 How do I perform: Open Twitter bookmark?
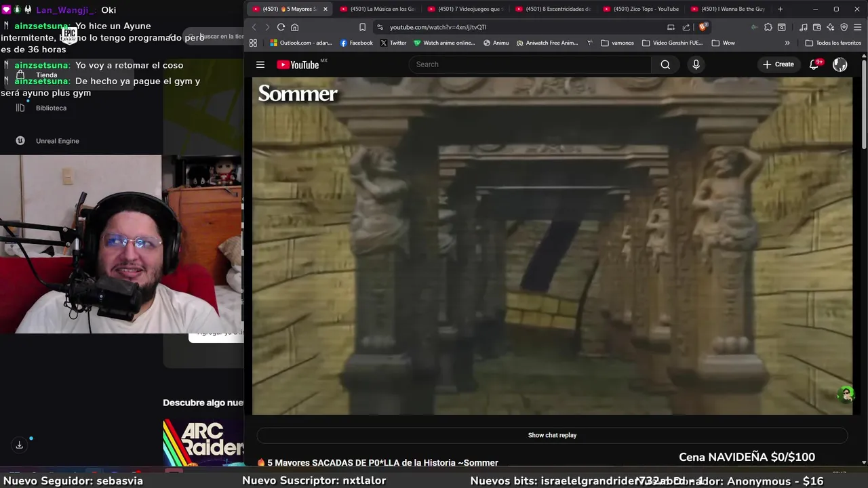[393, 43]
